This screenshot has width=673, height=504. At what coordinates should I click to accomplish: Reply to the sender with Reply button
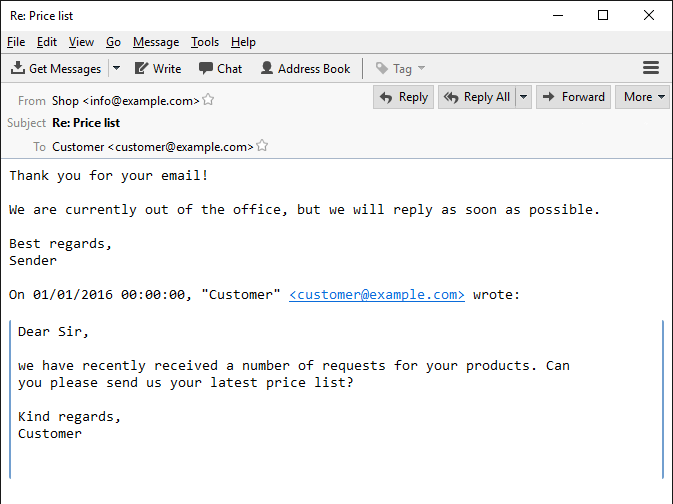(x=403, y=97)
